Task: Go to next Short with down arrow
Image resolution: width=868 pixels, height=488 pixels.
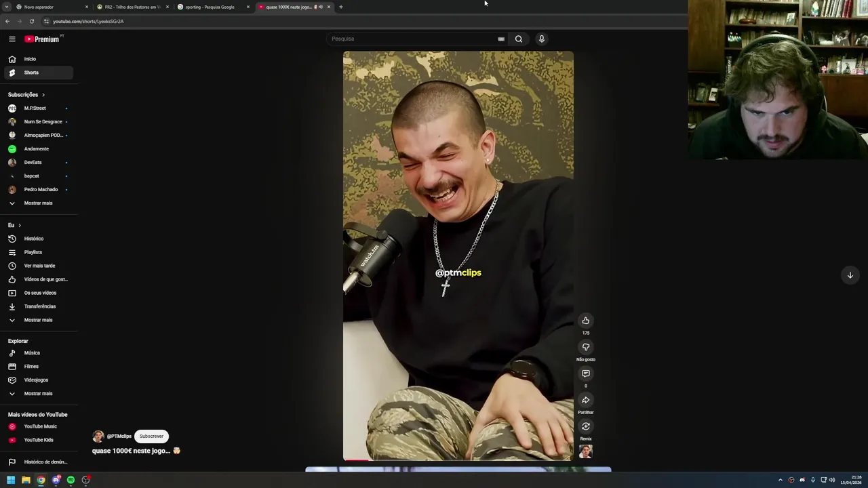Action: point(850,275)
